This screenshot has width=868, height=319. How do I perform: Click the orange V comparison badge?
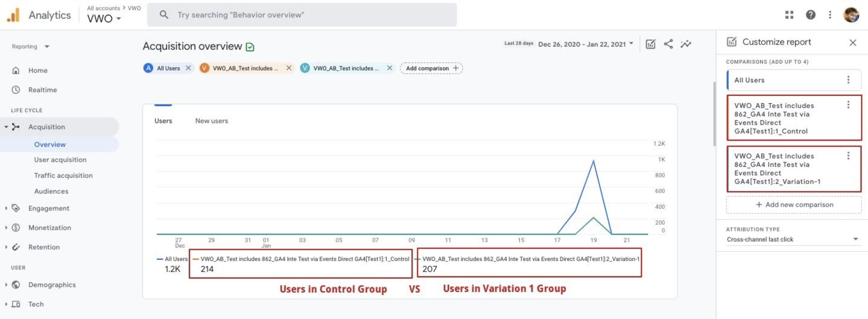pyautogui.click(x=204, y=68)
